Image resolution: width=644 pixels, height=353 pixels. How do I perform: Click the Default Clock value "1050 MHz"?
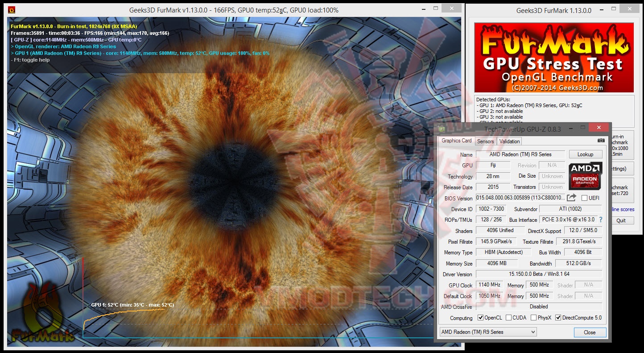pos(489,296)
